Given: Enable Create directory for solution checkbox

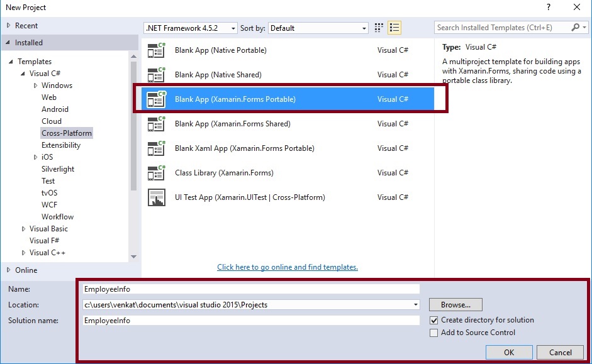Looking at the screenshot, I should pyautogui.click(x=434, y=320).
